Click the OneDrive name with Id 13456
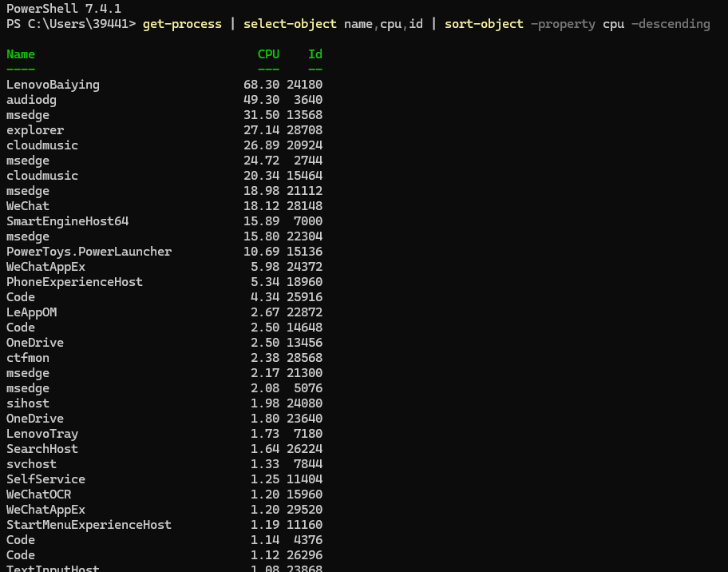This screenshot has height=572, width=728. click(x=35, y=343)
